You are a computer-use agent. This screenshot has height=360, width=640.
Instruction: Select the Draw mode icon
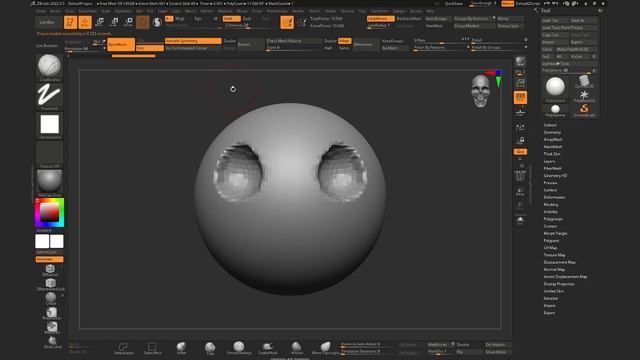click(x=85, y=22)
